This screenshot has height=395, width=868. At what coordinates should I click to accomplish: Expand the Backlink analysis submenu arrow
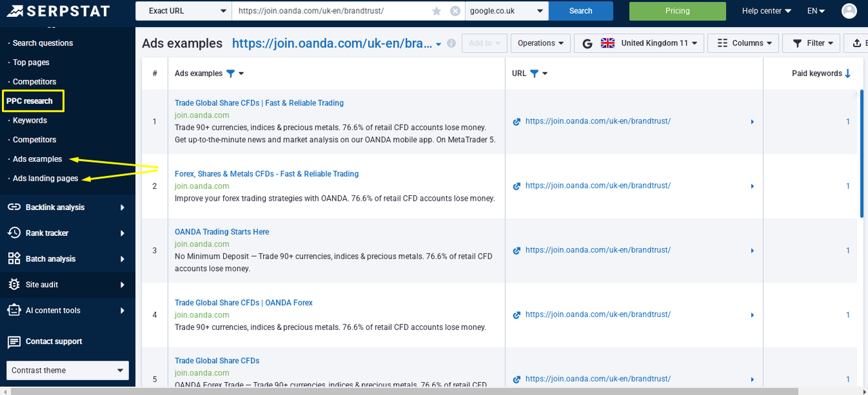(123, 207)
